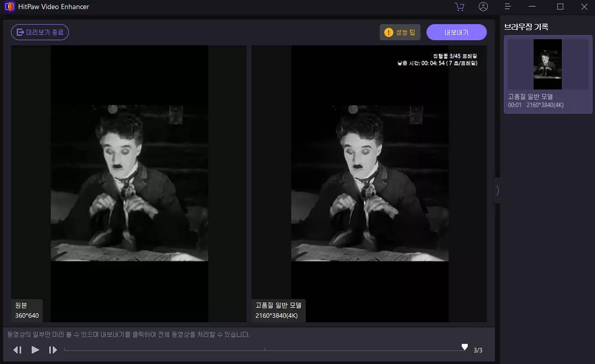The width and height of the screenshot is (595, 364).
Task: Open the user account profile icon
Action: pyautogui.click(x=483, y=7)
